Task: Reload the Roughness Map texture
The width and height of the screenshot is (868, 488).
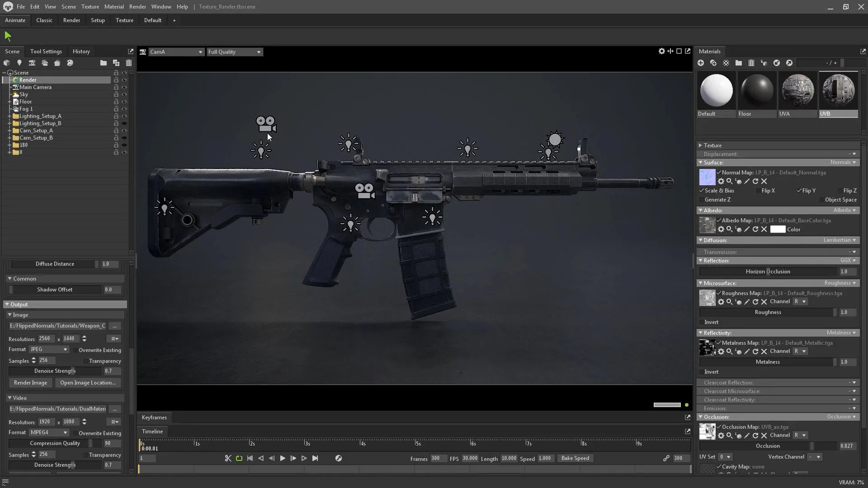Action: tap(755, 301)
